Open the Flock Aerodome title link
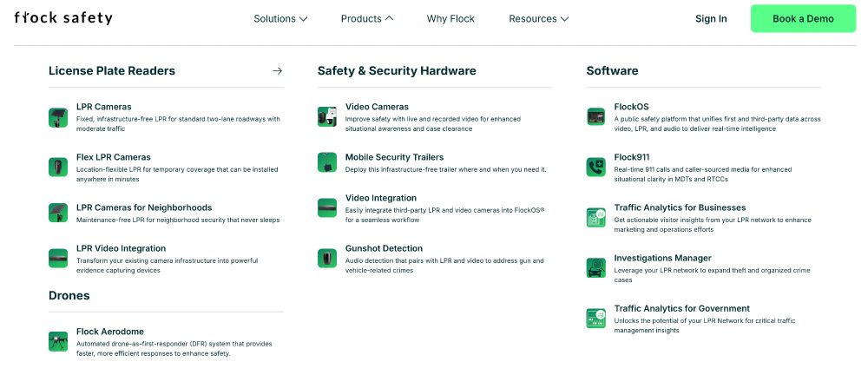 pos(110,332)
